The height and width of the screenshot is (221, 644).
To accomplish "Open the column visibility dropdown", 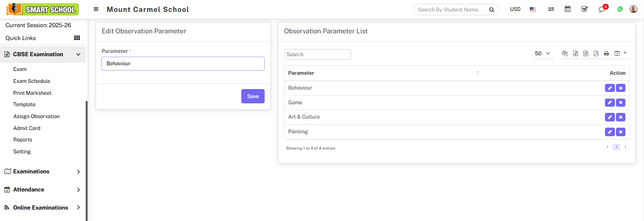I will 620,54.
